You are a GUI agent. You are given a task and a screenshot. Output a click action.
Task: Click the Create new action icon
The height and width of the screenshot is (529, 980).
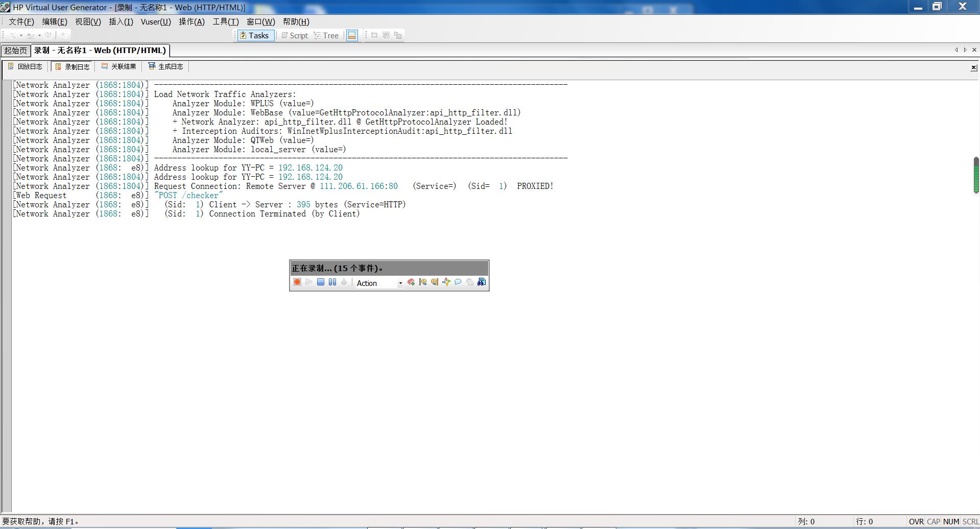pyautogui.click(x=411, y=282)
